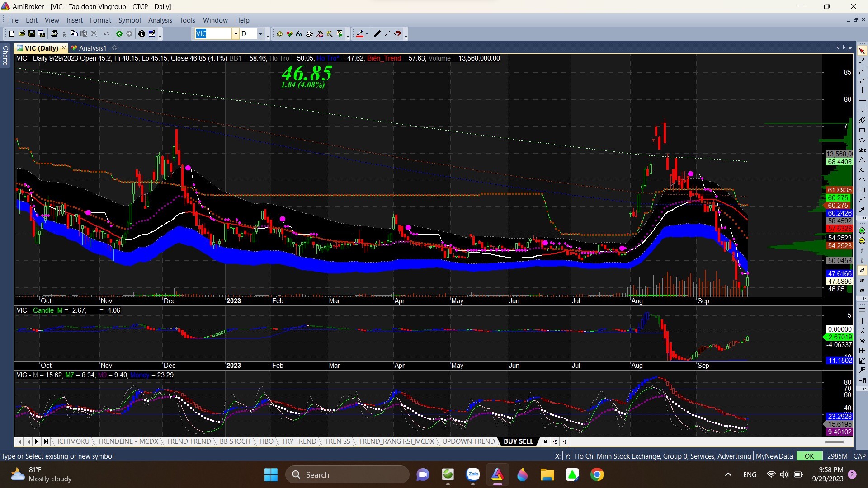Open File Explorer from taskbar
The image size is (868, 488).
547,474
